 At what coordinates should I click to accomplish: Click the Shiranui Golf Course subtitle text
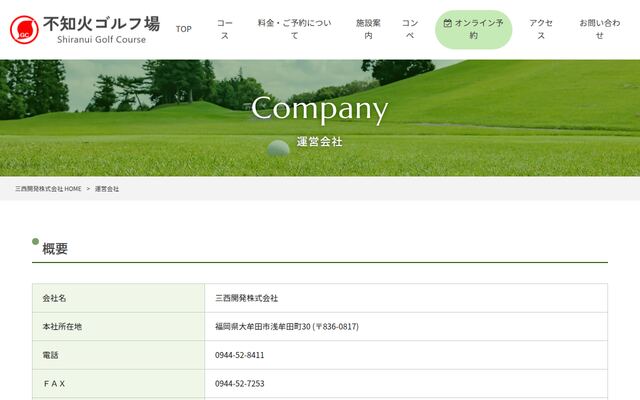101,40
